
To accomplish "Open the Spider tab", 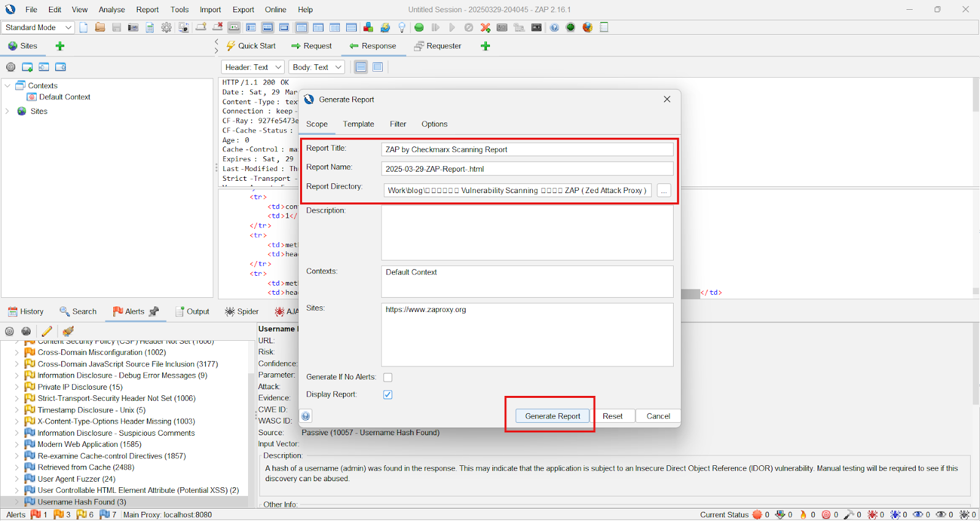I will click(x=242, y=311).
